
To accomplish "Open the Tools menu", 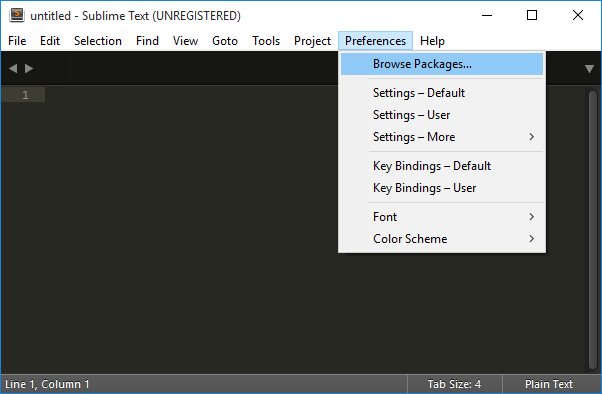I will [266, 41].
